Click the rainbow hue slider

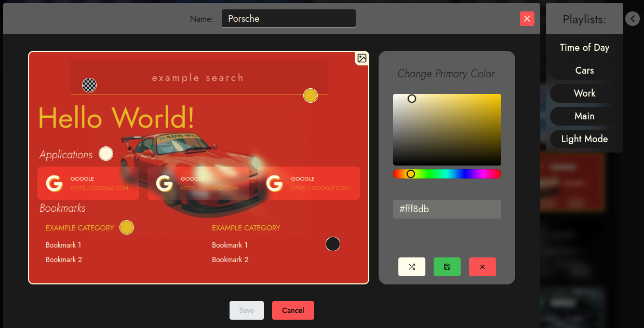(447, 174)
